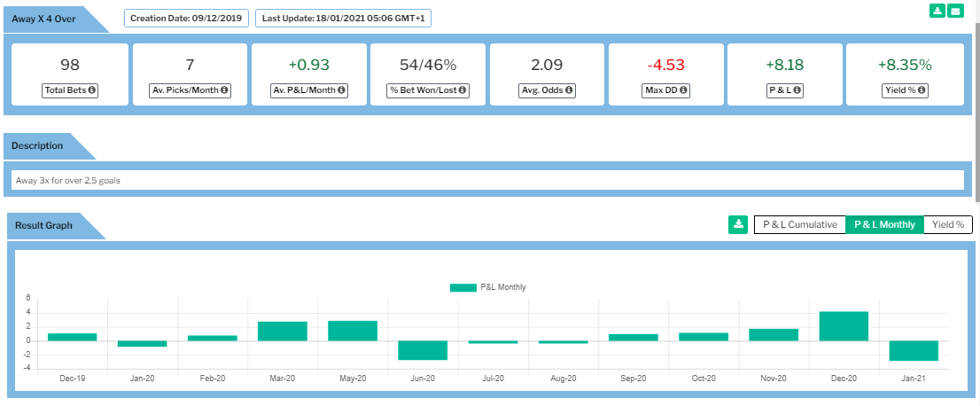Download the Result Graph chart
Image resolution: width=980 pixels, height=406 pixels.
[738, 224]
